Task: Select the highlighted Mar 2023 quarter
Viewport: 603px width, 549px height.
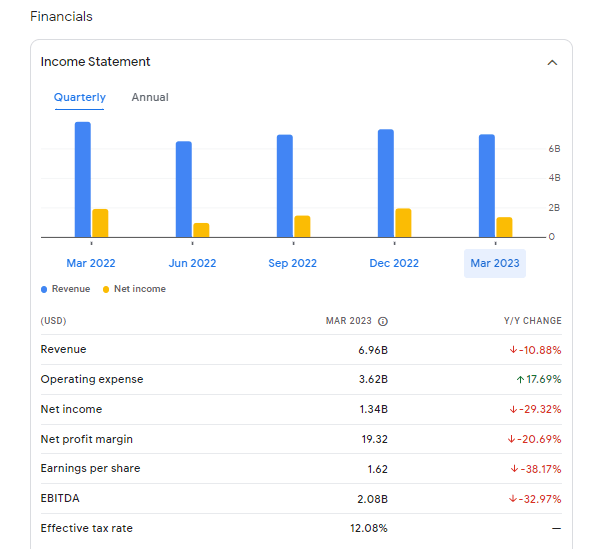Action: click(x=495, y=264)
